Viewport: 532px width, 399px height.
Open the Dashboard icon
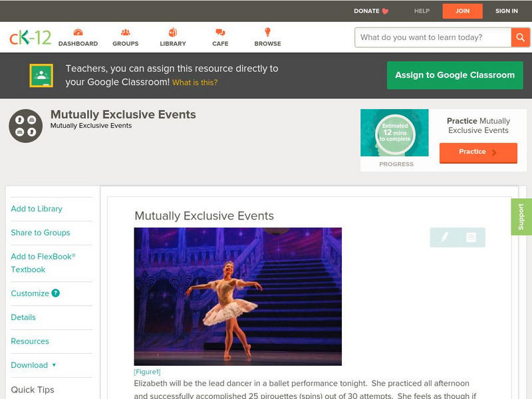pyautogui.click(x=78, y=33)
